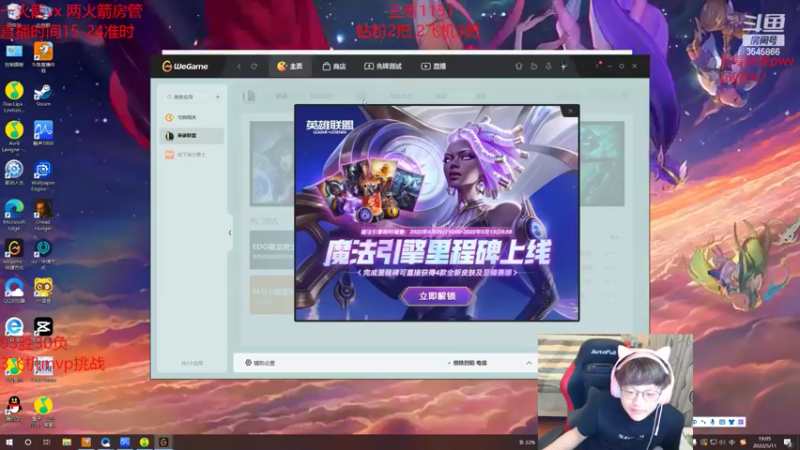Image resolution: width=800 pixels, height=450 pixels.
Task: Open the 商店 store tab
Action: [334, 66]
